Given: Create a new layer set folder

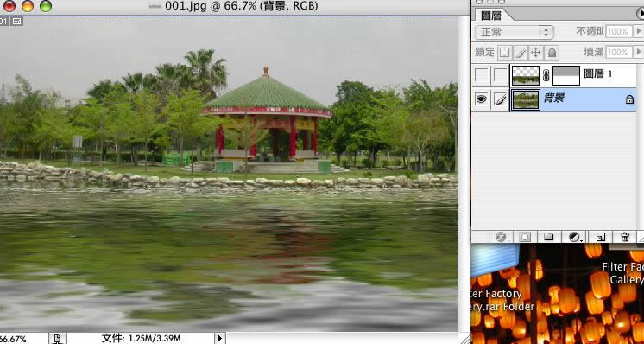Looking at the screenshot, I should click(549, 237).
